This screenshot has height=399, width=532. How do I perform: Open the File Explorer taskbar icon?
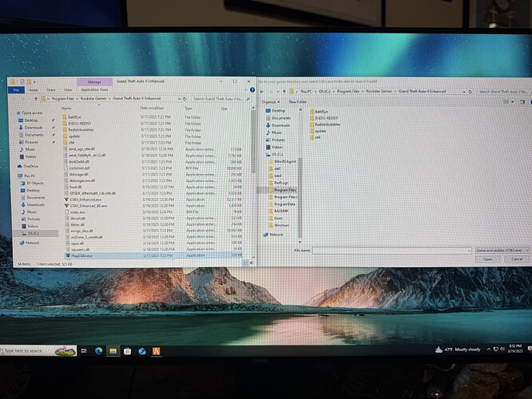tap(113, 351)
